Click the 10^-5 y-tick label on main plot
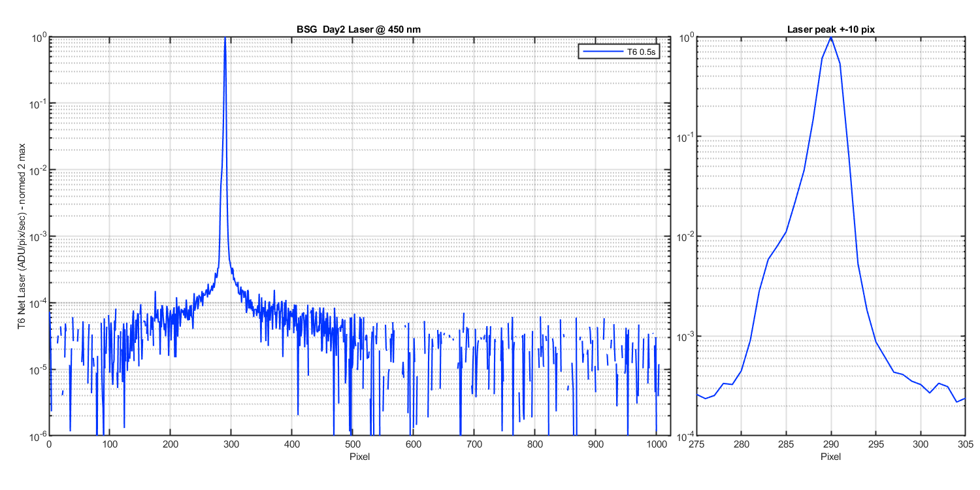The image size is (980, 490). tap(38, 369)
